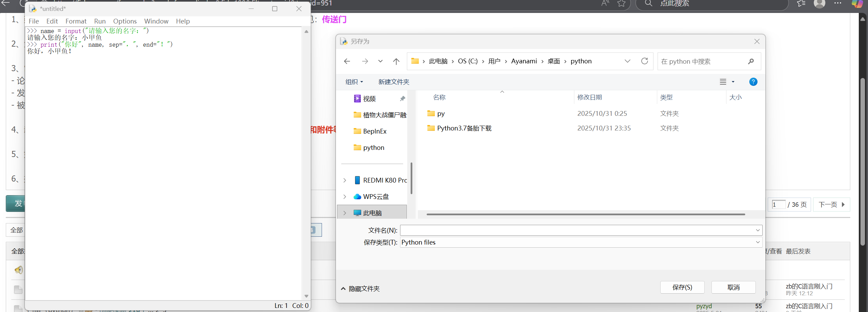This screenshot has height=312, width=868.
Task: Click the search magnifier in dialog
Action: (x=751, y=62)
